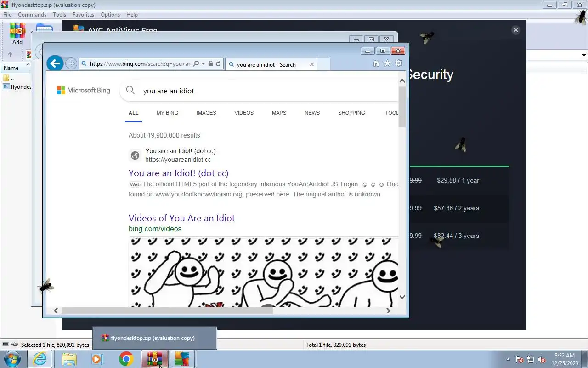Open Windows Media Player from taskbar

pyautogui.click(x=97, y=359)
